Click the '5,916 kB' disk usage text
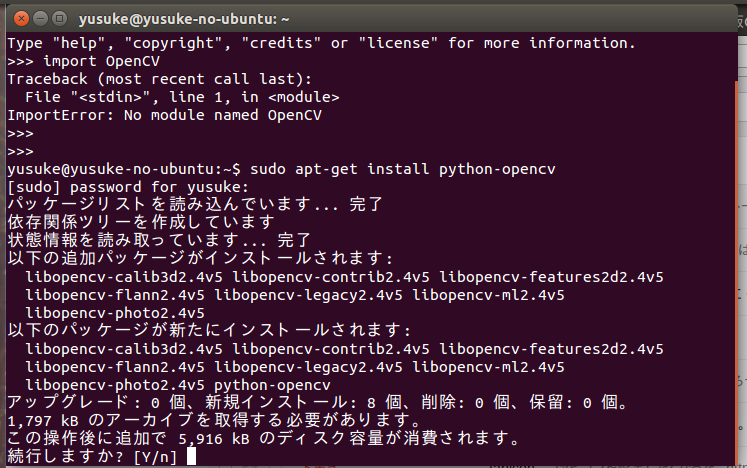747x468 pixels. (x=214, y=438)
